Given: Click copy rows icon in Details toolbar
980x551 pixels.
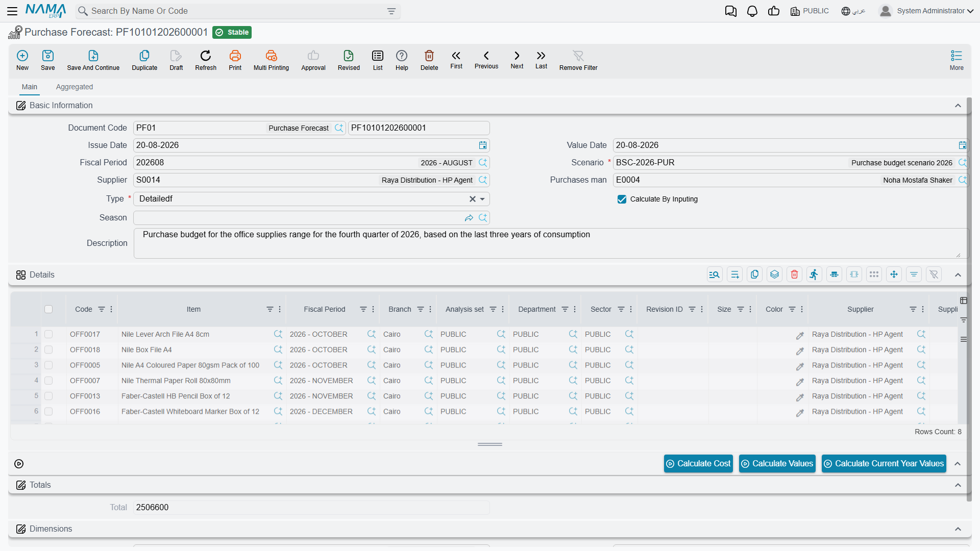Looking at the screenshot, I should pos(754,274).
